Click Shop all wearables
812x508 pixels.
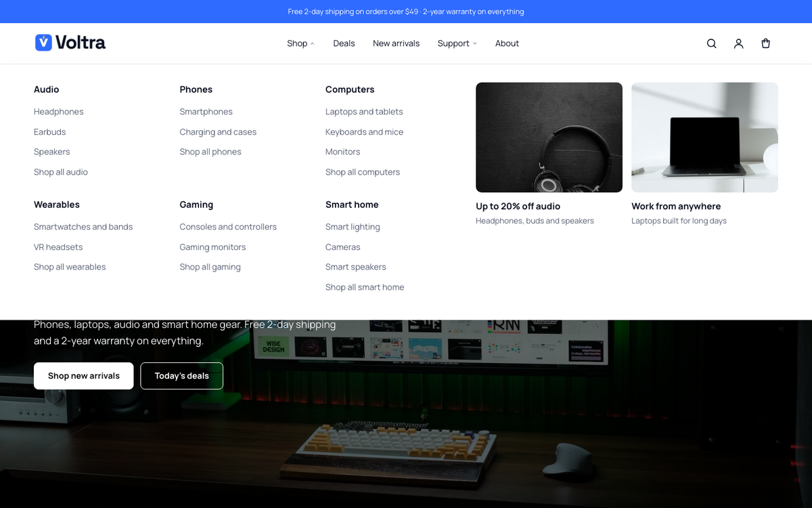[x=70, y=267]
